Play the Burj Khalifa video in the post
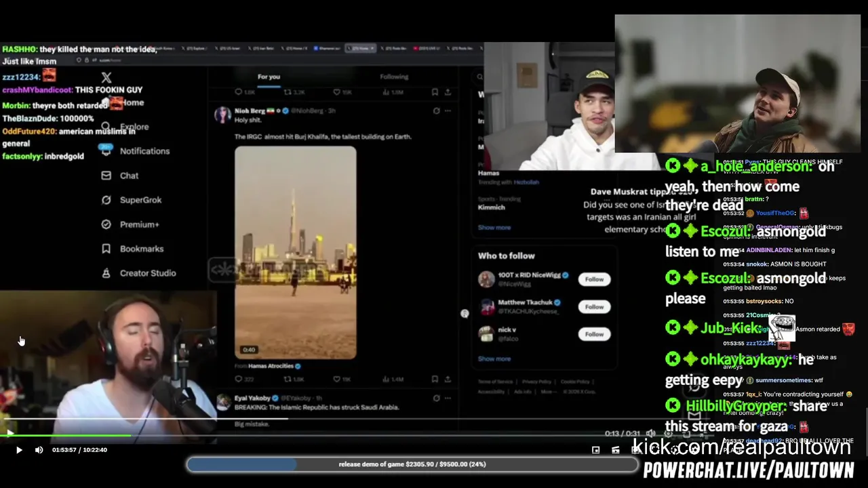 click(295, 252)
